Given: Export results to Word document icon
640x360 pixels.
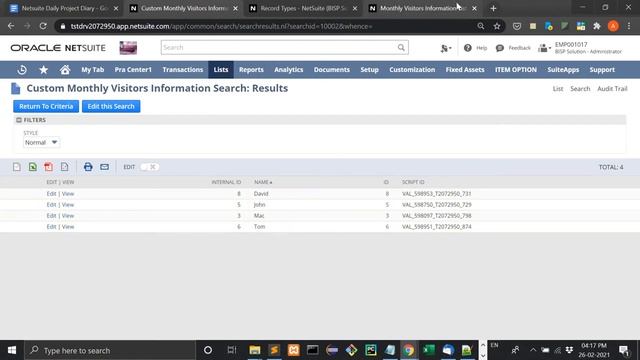Looking at the screenshot, I should pos(64,167).
